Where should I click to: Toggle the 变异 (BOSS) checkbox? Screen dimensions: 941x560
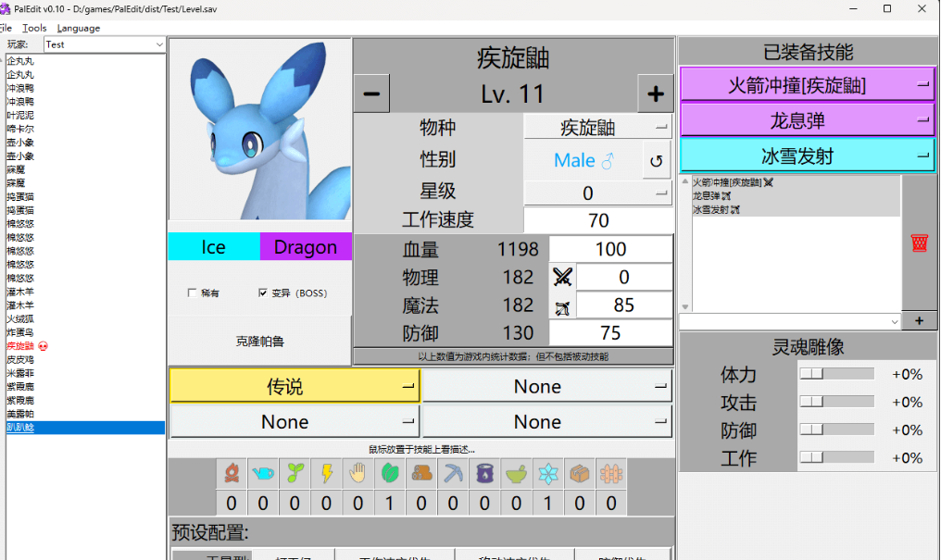click(x=262, y=292)
